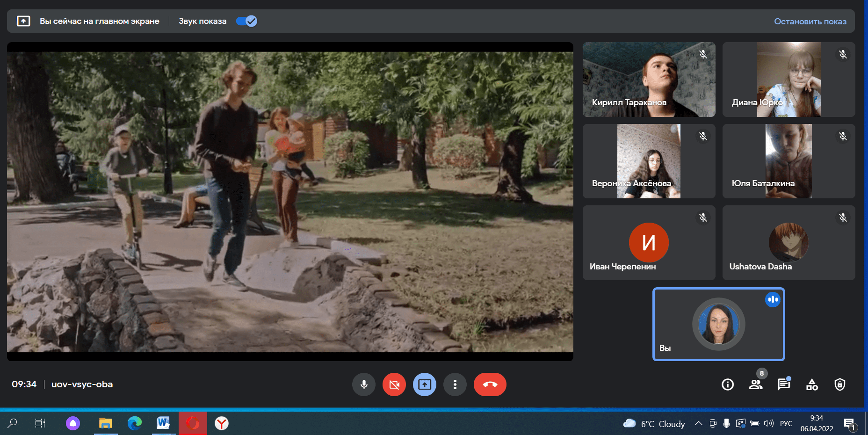Open Microsoft Edge from taskbar
The image size is (868, 435).
coord(135,423)
